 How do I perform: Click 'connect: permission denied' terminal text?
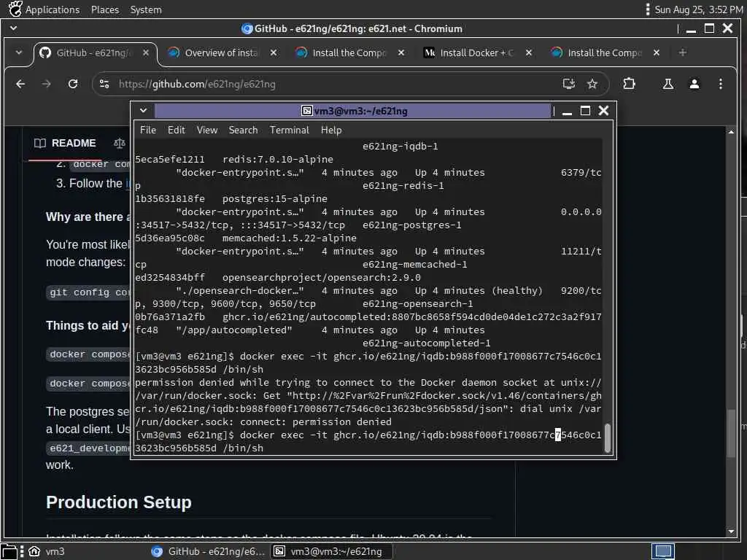(x=315, y=422)
